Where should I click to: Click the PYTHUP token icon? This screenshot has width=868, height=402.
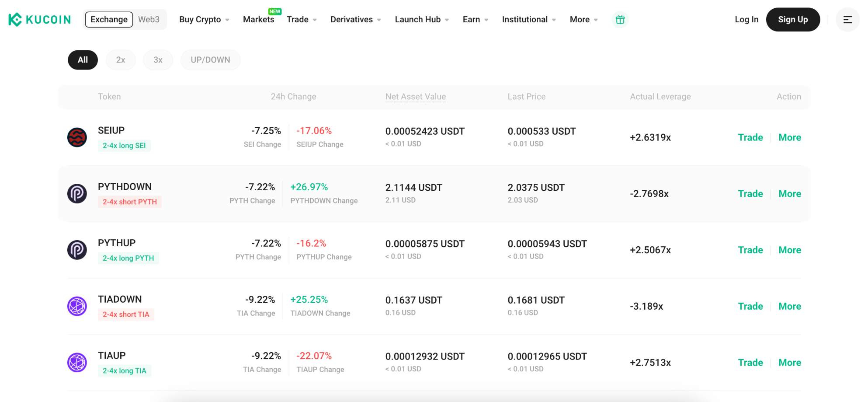[x=77, y=249]
